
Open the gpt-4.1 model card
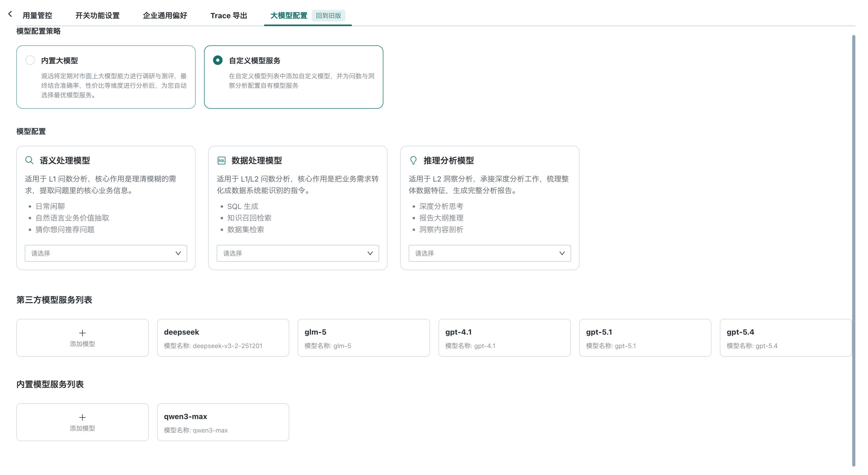coord(504,338)
